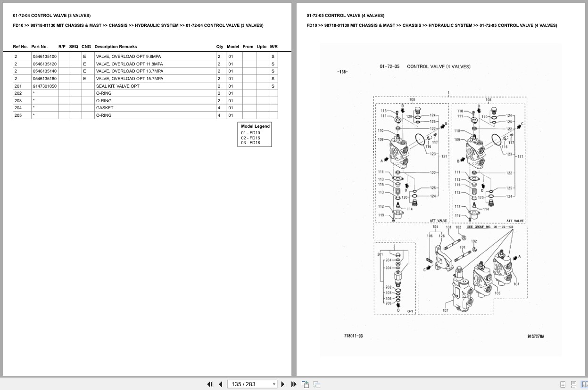Image resolution: width=588 pixels, height=390 pixels.
Task: Switch to continuous page view
Action: 573,384
